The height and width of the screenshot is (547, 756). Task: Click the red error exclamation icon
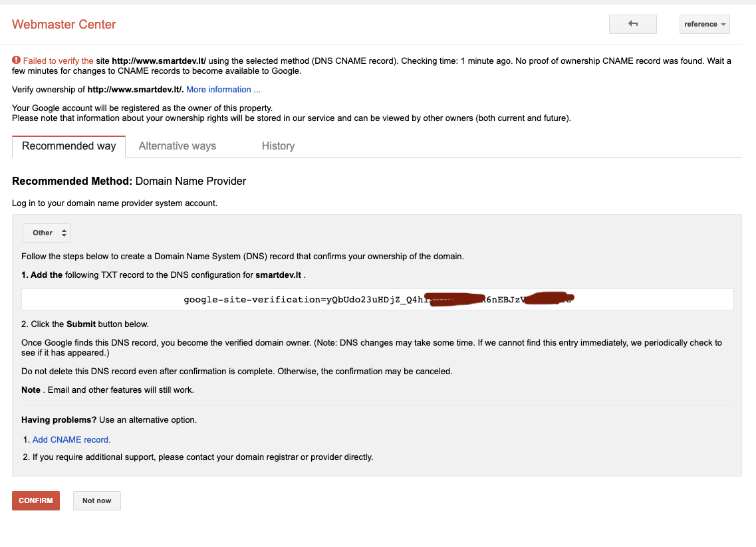(16, 60)
